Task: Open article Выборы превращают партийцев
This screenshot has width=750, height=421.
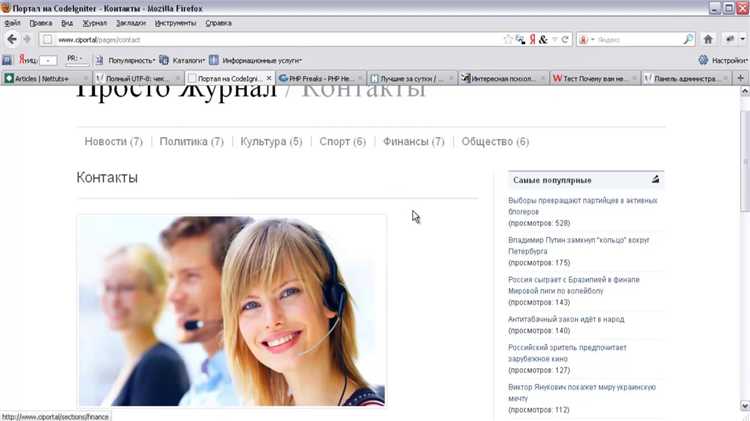Action: point(583,206)
